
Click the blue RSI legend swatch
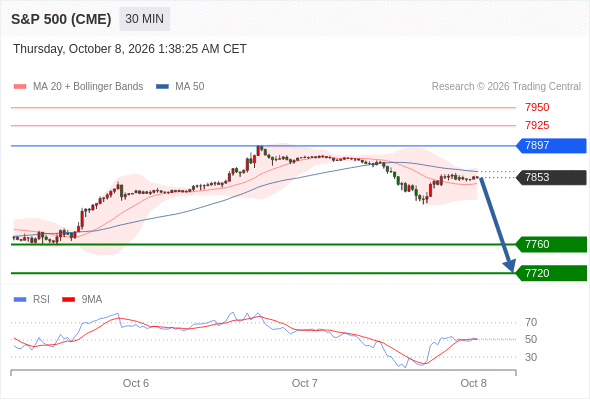point(20,300)
